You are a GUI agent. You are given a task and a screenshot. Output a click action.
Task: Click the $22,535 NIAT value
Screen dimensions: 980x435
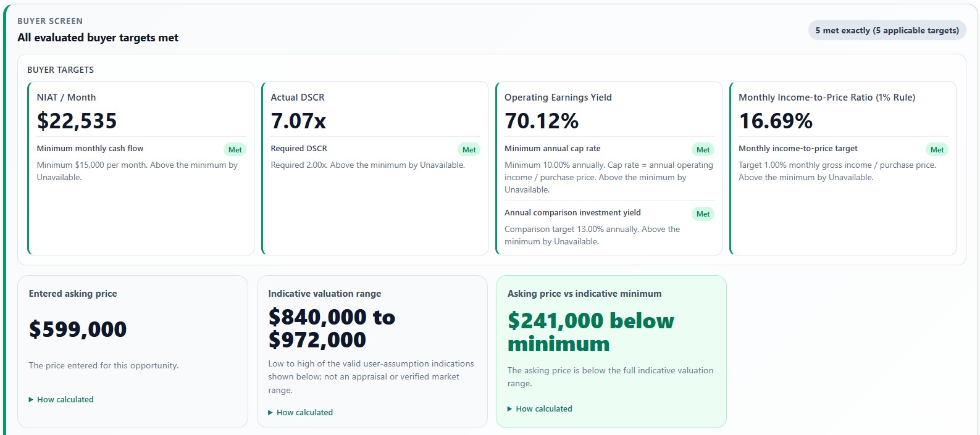(x=77, y=121)
